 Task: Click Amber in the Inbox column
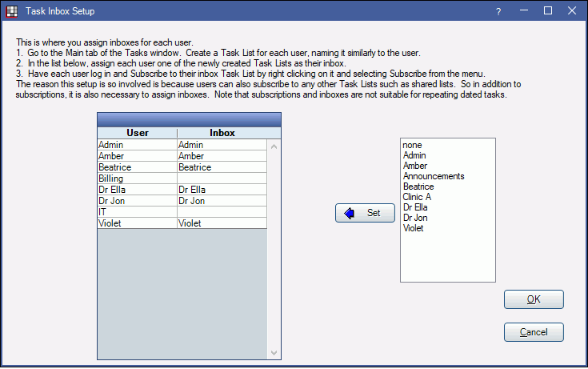[222, 156]
